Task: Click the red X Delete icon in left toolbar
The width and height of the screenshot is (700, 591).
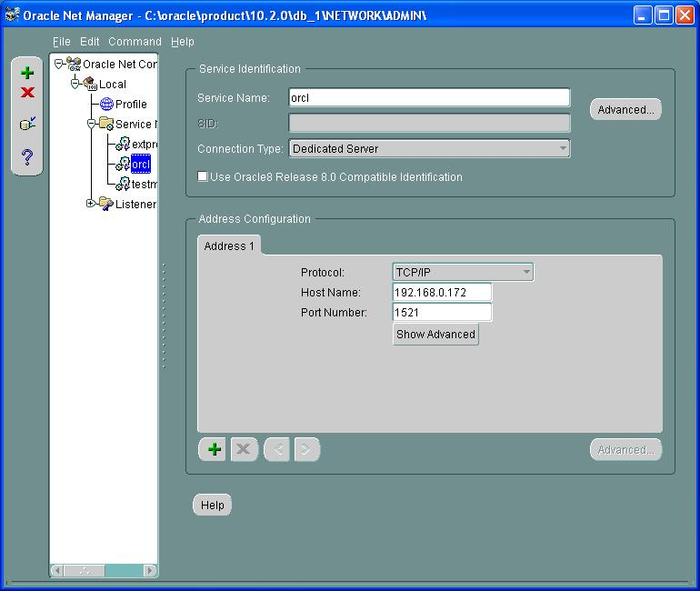Action: 27,93
